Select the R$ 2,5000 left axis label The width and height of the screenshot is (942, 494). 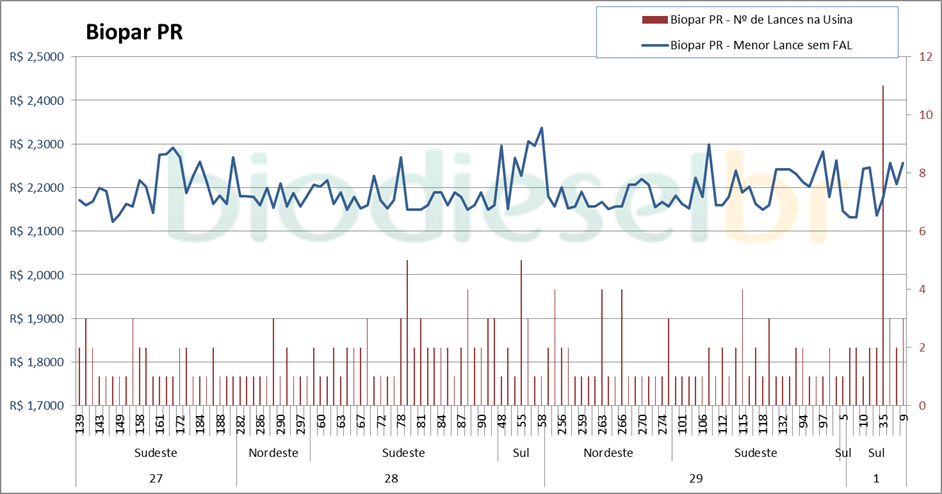pyautogui.click(x=35, y=57)
